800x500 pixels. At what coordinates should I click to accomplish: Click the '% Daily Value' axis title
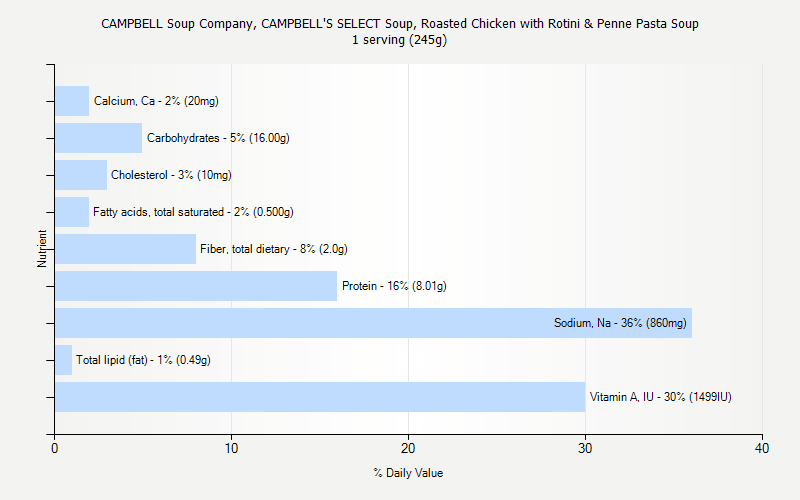[408, 473]
